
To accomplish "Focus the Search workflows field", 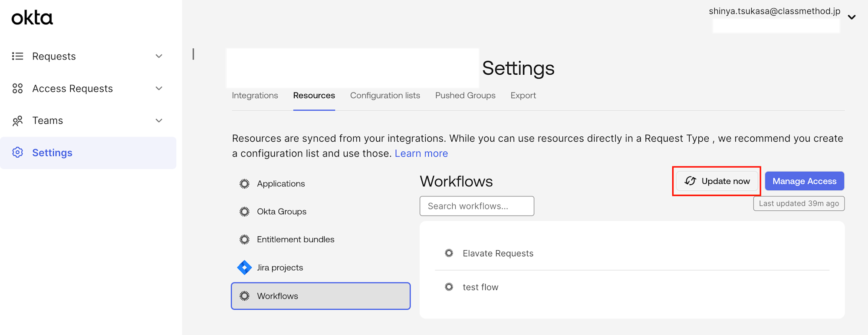I will (477, 206).
